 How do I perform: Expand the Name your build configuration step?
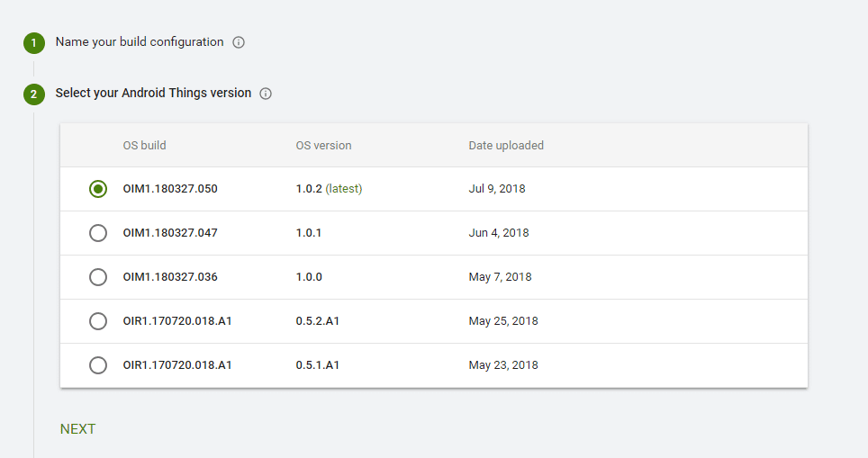point(139,42)
